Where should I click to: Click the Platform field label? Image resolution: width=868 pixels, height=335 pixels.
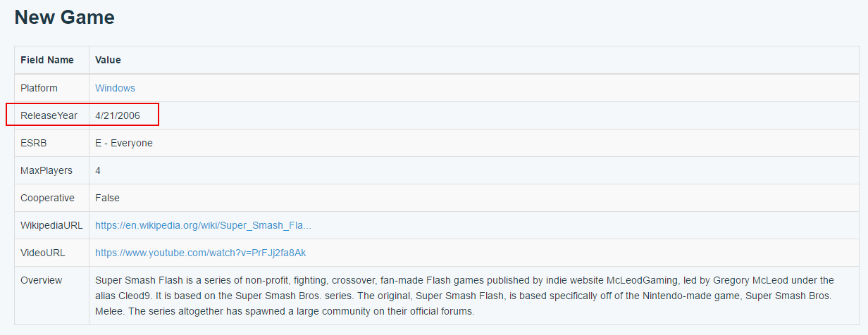click(x=39, y=88)
